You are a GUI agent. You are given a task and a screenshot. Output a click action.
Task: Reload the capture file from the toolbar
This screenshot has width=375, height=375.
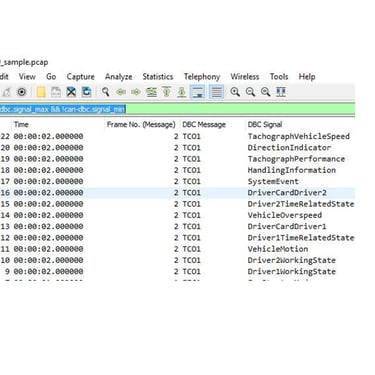86,92
